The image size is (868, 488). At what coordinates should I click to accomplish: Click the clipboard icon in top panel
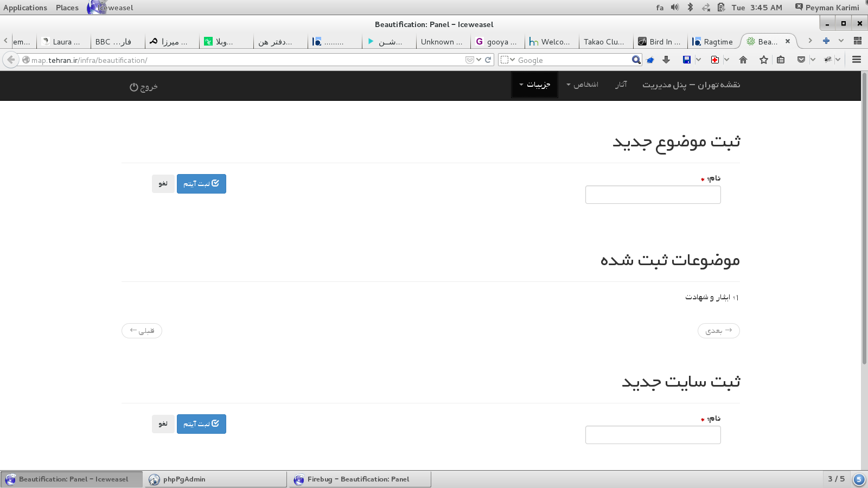coord(721,8)
